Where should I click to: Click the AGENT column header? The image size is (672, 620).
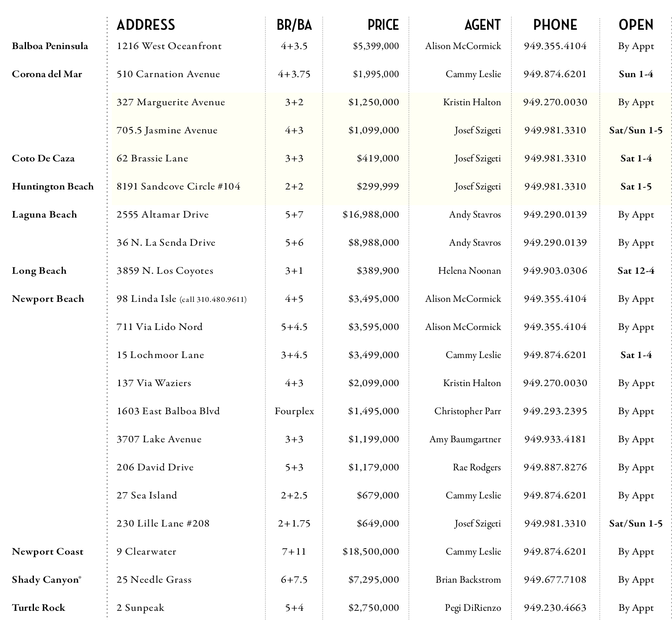(482, 25)
